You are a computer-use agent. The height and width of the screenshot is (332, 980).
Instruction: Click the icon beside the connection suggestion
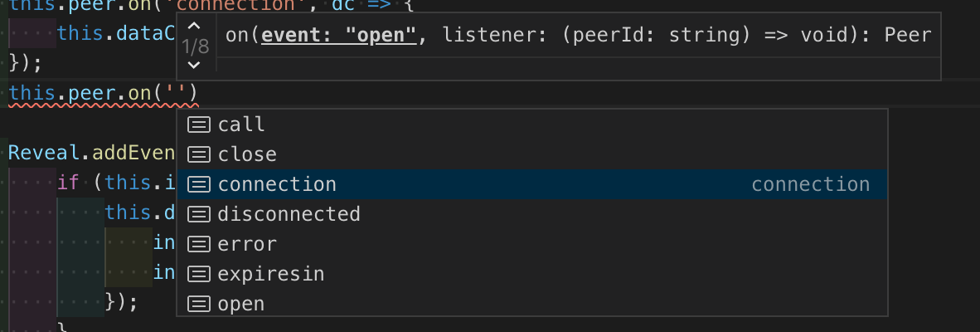click(x=199, y=184)
